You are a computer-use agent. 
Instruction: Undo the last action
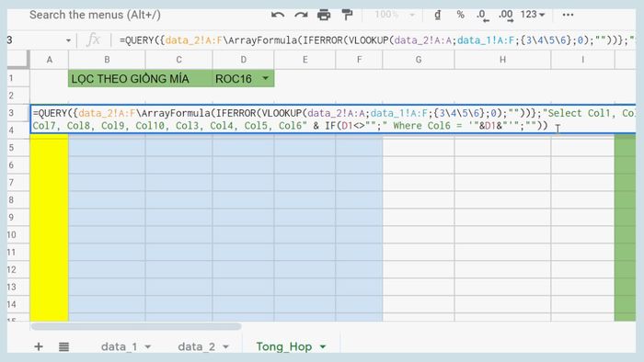pyautogui.click(x=278, y=16)
